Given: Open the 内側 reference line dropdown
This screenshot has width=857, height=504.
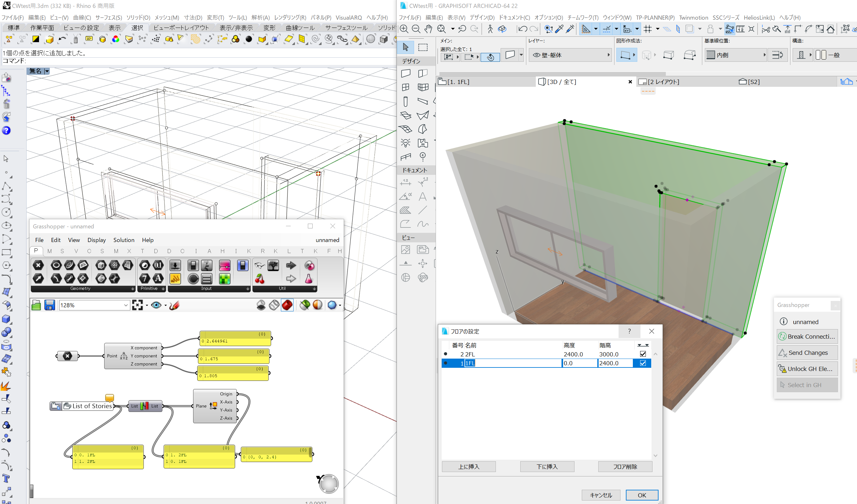Looking at the screenshot, I should pyautogui.click(x=764, y=55).
